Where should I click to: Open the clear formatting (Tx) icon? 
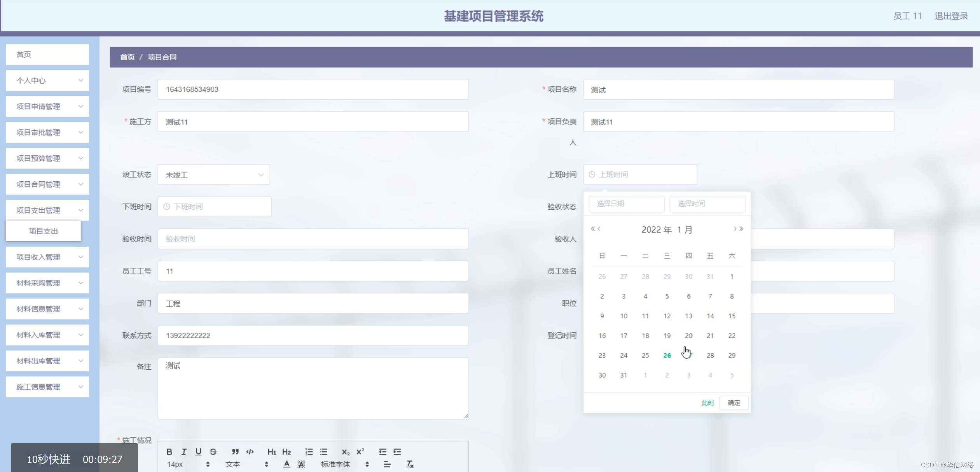coord(410,464)
